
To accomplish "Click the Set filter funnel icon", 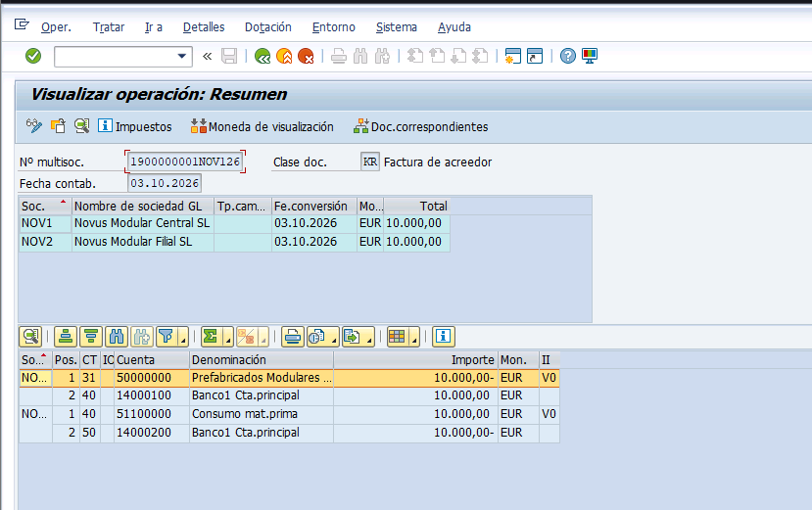I will click(x=167, y=337).
